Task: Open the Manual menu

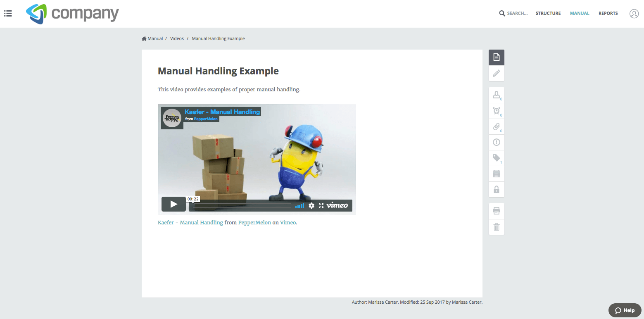Action: (x=580, y=14)
